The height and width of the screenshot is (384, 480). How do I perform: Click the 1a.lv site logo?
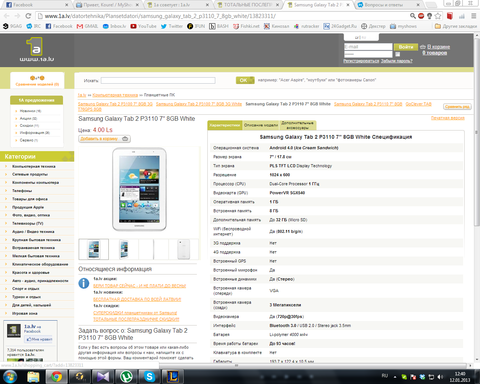(36, 50)
